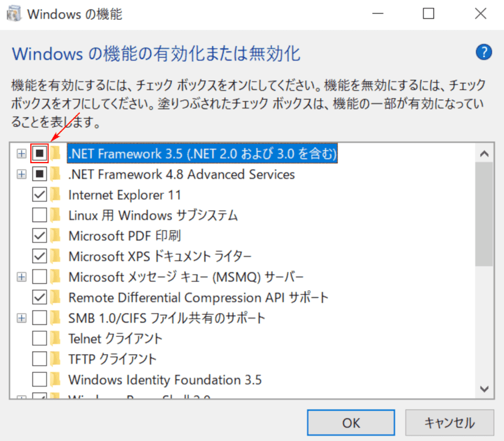Toggle the .NET Framework 4.8 Advanced Services checkbox
Image resolution: width=504 pixels, height=441 pixels.
(40, 174)
